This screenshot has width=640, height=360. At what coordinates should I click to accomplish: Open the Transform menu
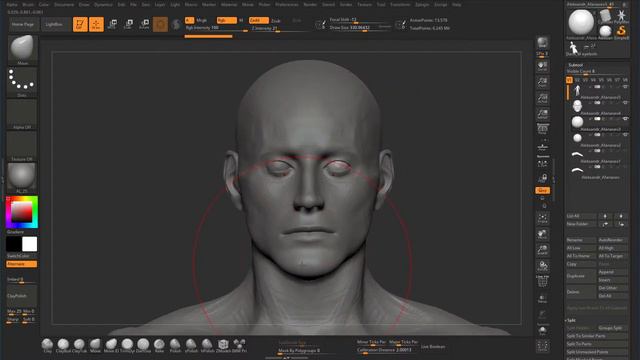(x=400, y=4)
